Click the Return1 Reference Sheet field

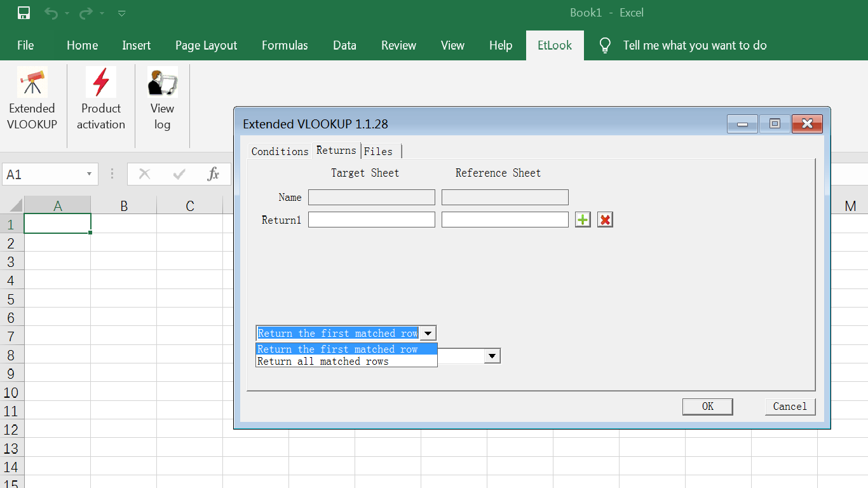(505, 220)
